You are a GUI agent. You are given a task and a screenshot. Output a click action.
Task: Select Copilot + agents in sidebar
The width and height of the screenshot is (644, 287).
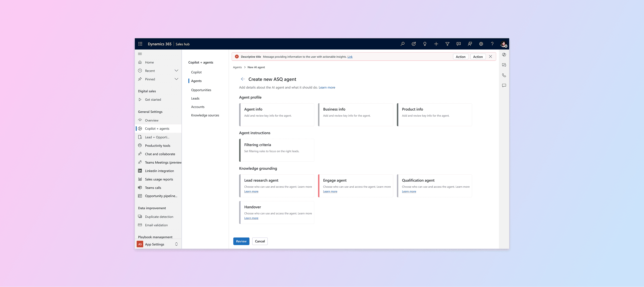coord(158,128)
